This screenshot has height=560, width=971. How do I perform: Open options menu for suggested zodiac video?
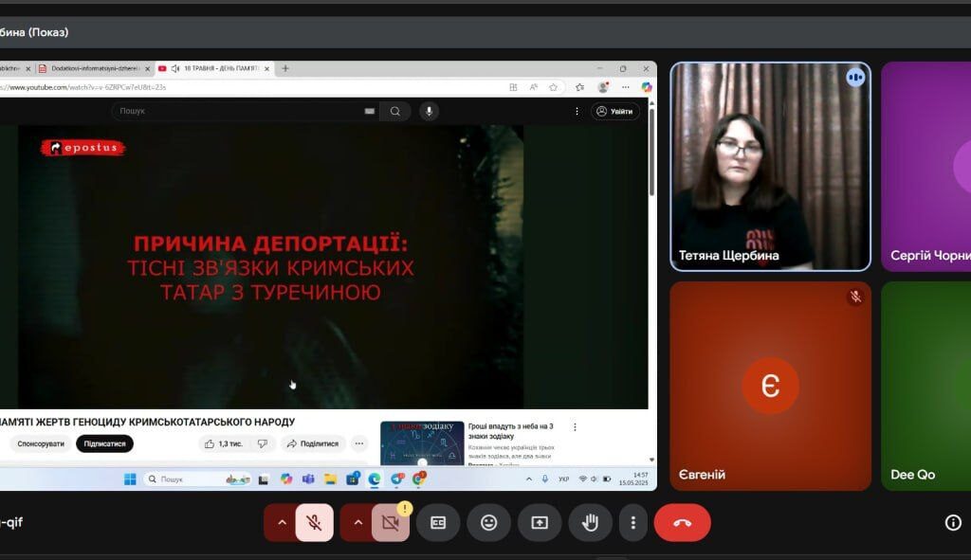coord(575,427)
